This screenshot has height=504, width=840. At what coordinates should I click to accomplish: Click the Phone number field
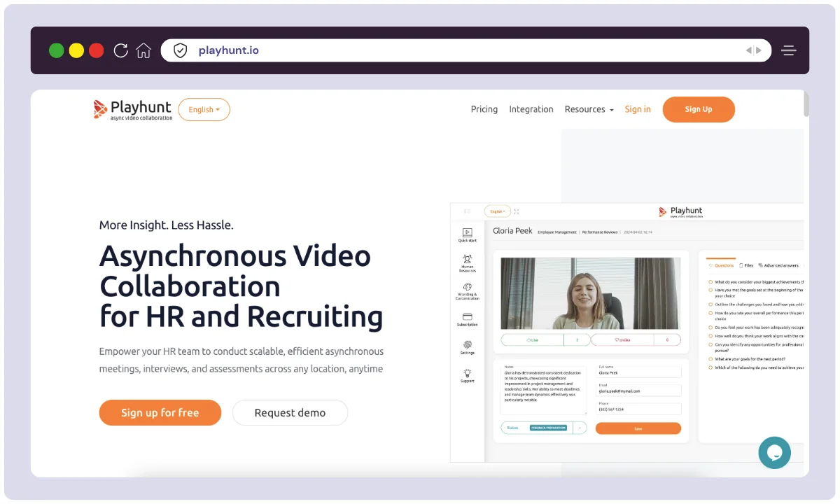(638, 409)
